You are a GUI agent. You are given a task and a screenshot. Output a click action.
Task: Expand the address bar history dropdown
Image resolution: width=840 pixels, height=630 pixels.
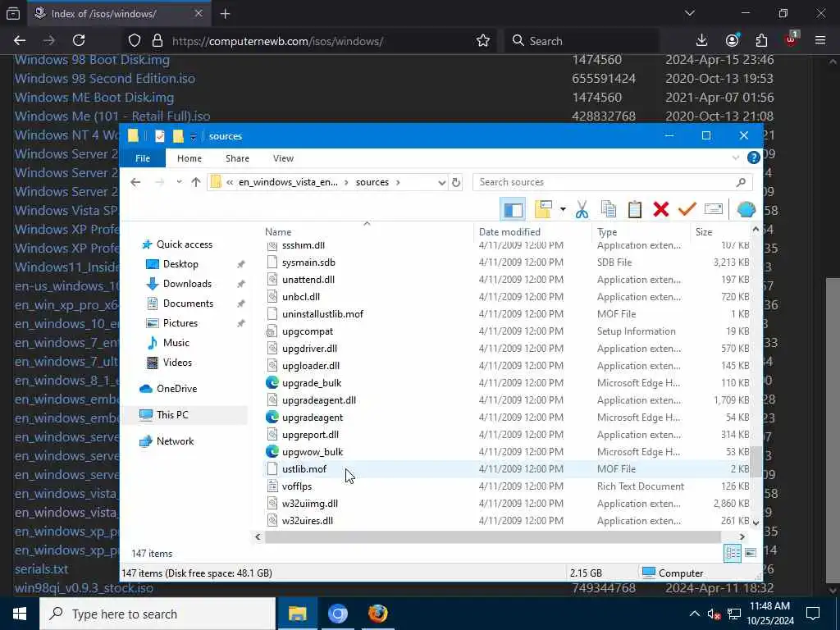441,183
